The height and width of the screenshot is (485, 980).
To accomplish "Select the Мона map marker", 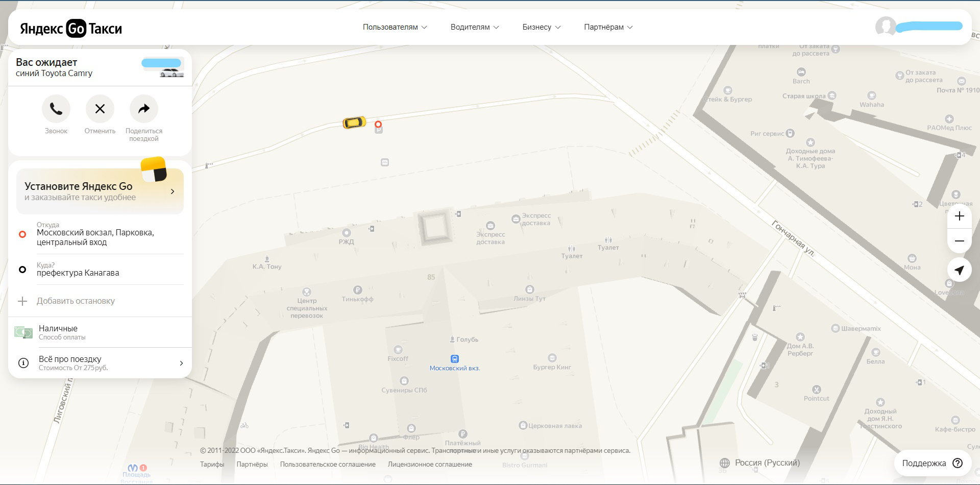I will [x=912, y=258].
